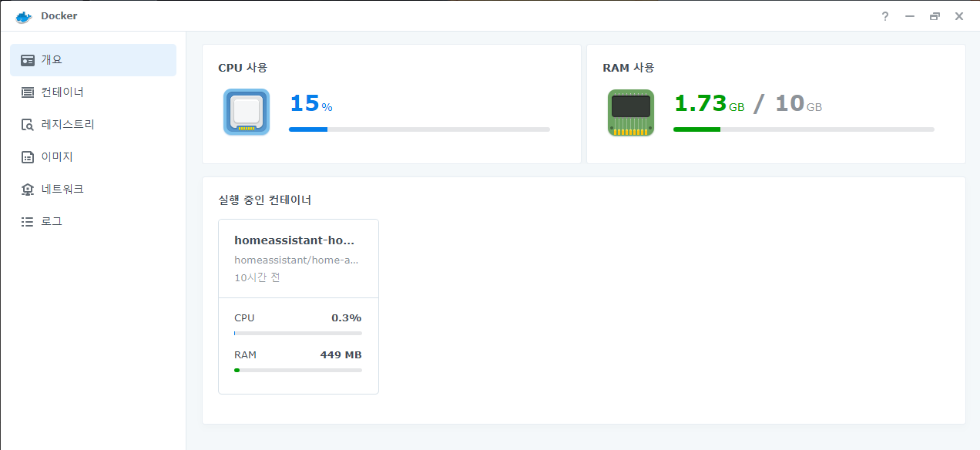Open the 개요 menu item

point(93,60)
